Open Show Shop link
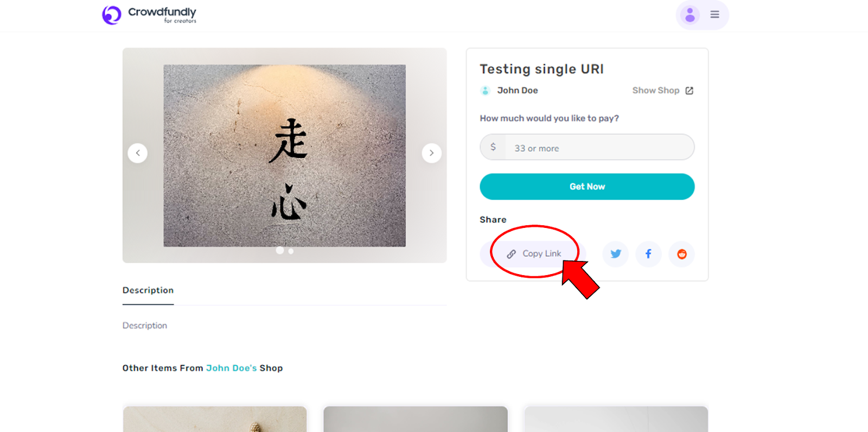 coord(656,91)
